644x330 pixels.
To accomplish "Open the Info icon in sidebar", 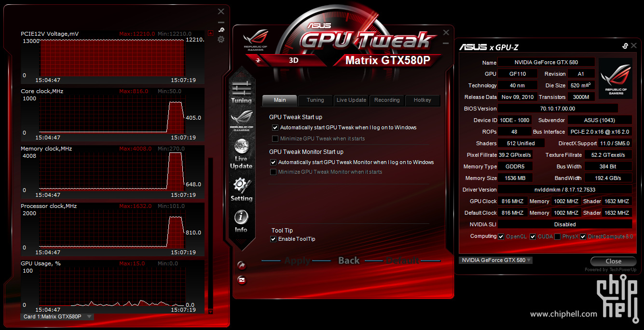I will point(241,221).
